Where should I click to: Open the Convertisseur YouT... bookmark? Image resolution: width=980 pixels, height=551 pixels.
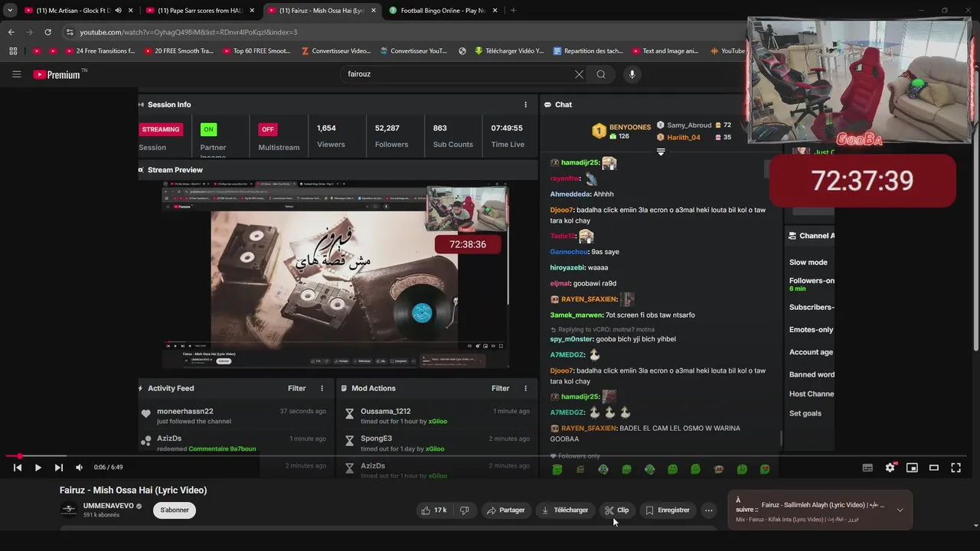[x=413, y=51]
